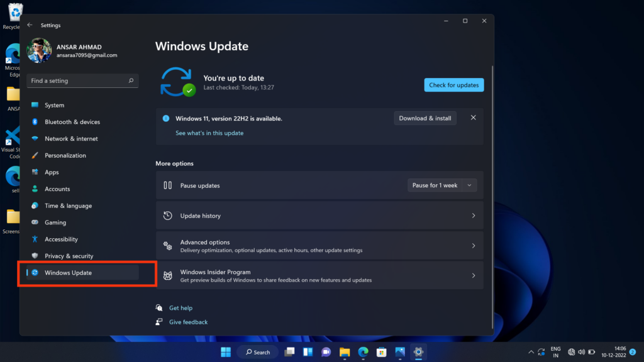Open Bluetooth & devices settings
Screen dimensions: 644x362
coord(82,122)
